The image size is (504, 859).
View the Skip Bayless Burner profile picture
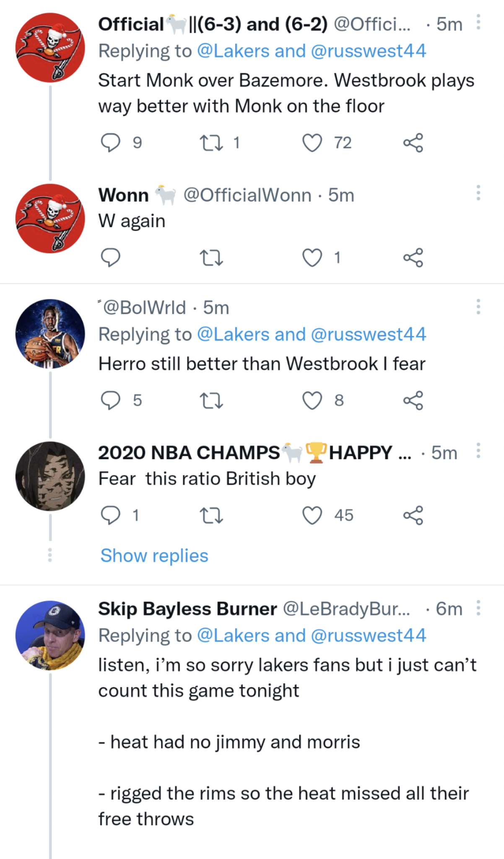point(50,635)
